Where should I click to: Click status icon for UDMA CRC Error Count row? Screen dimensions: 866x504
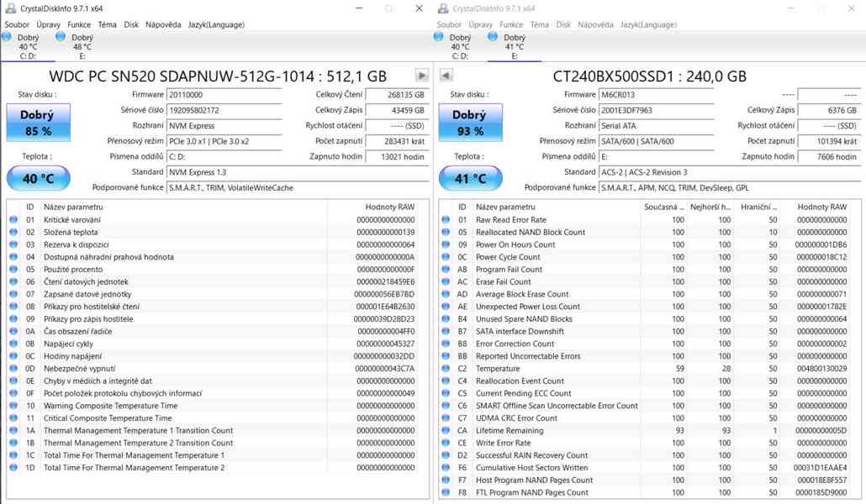tap(446, 417)
